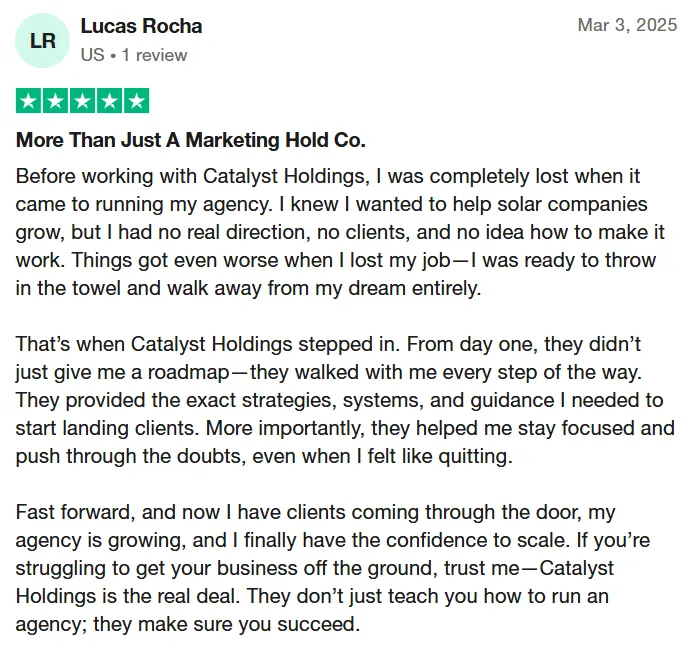Click the first rating star

tap(28, 101)
